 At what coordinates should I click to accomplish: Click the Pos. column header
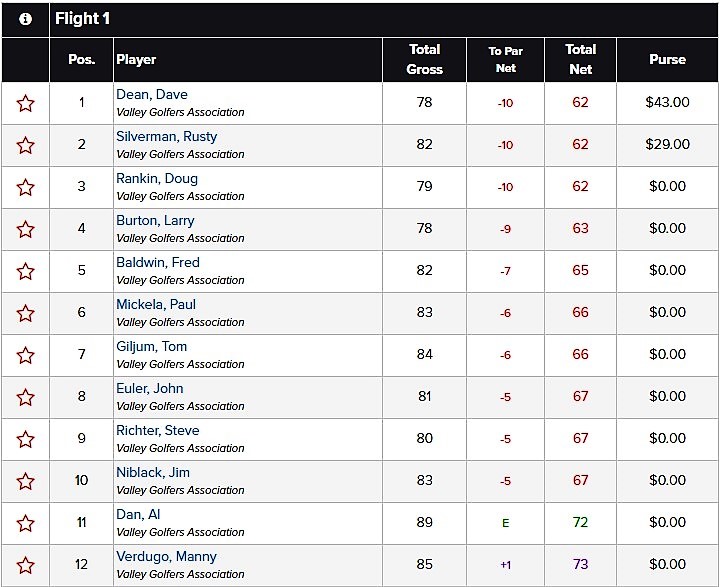pyautogui.click(x=82, y=59)
